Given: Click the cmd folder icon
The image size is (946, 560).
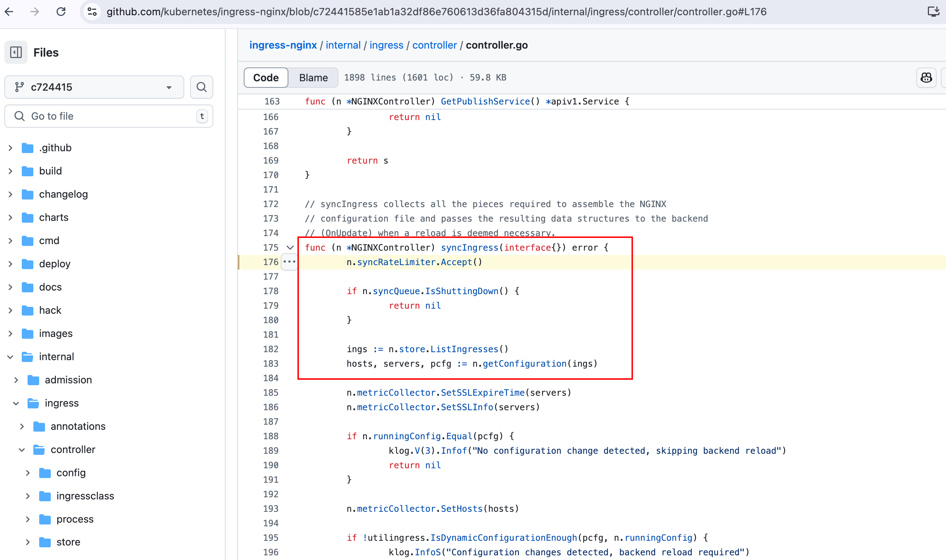Looking at the screenshot, I should tap(28, 241).
